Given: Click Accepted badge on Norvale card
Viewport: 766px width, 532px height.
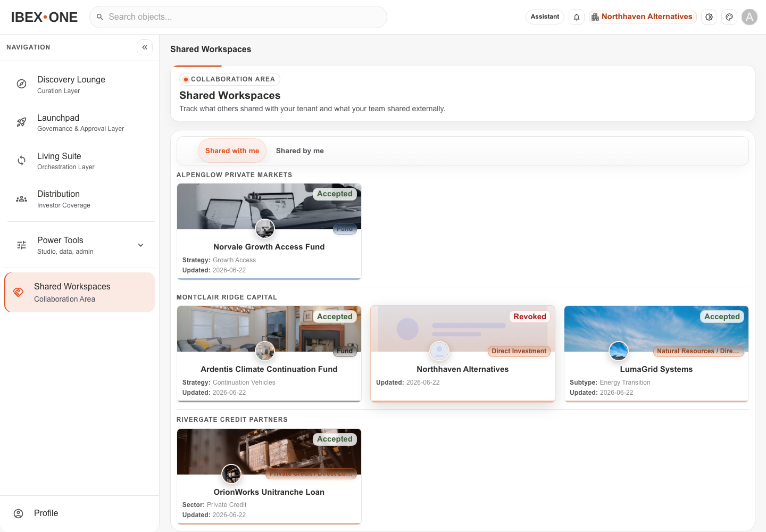Looking at the screenshot, I should tap(335, 194).
